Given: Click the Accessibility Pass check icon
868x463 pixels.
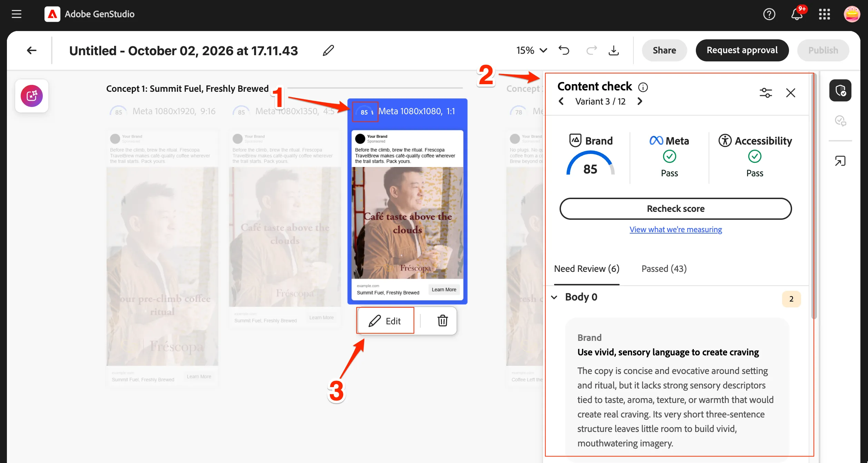Looking at the screenshot, I should tap(754, 157).
